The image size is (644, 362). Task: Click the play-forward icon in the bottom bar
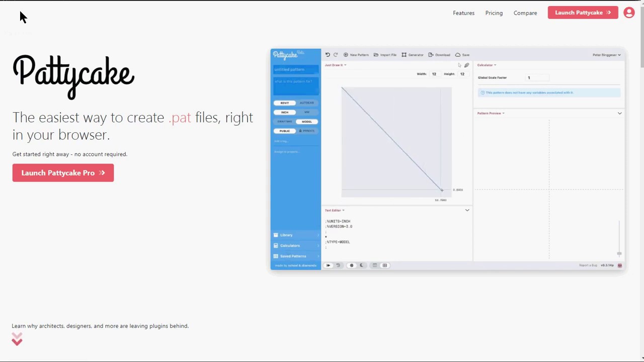click(328, 265)
